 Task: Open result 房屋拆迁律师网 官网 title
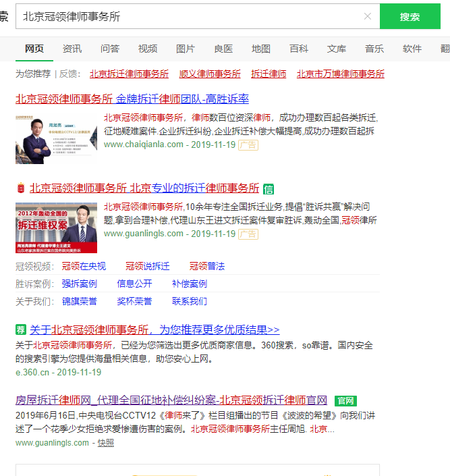[x=171, y=400]
